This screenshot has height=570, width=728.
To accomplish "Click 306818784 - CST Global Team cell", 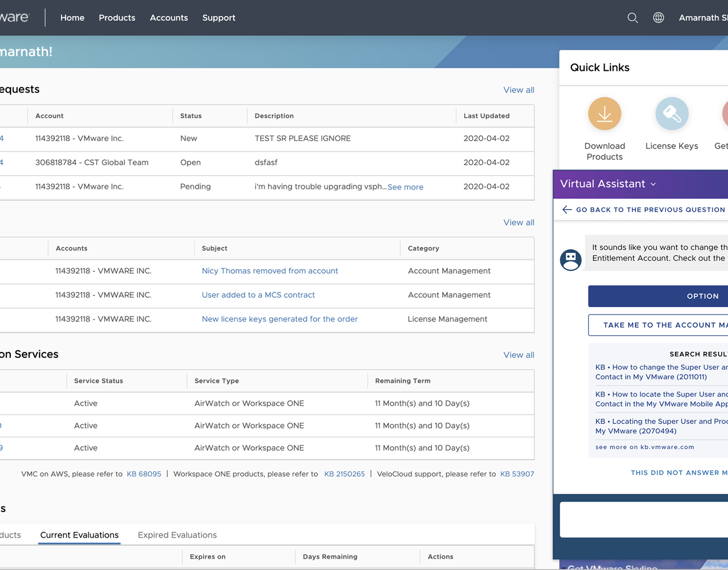I will tap(92, 162).
